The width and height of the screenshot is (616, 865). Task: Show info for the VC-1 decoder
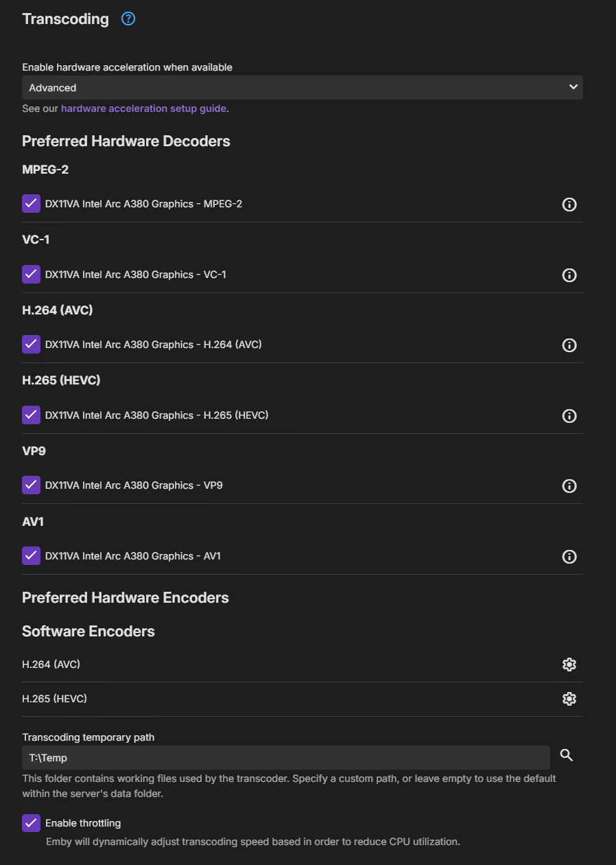[x=569, y=275]
